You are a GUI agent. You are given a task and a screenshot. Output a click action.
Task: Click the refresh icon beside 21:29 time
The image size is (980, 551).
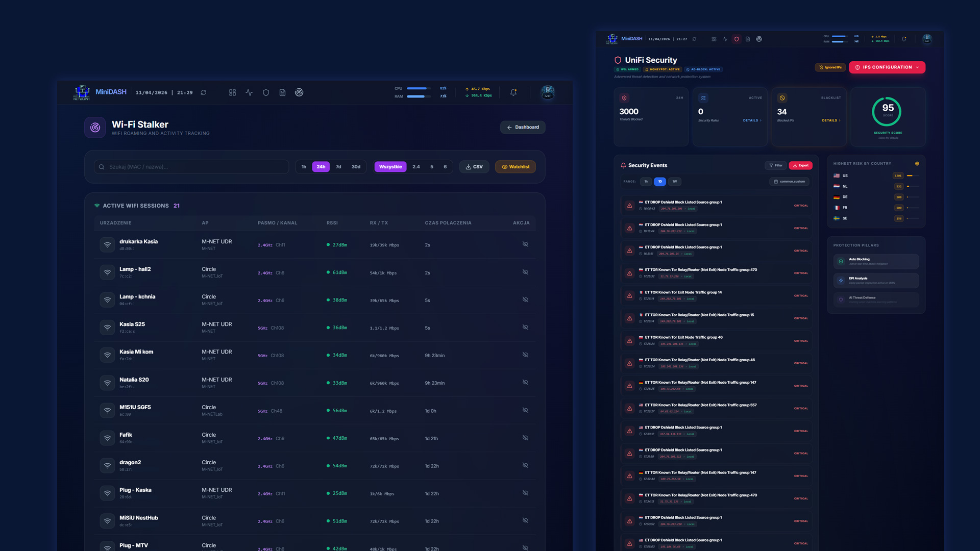click(x=204, y=92)
